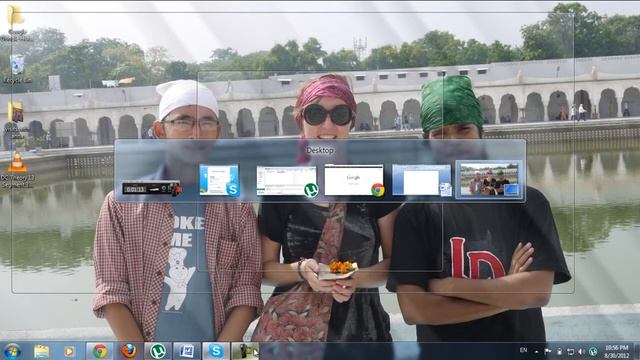The image size is (640, 360).
Task: Select the top folder icon on the desktop
Action: [16, 22]
